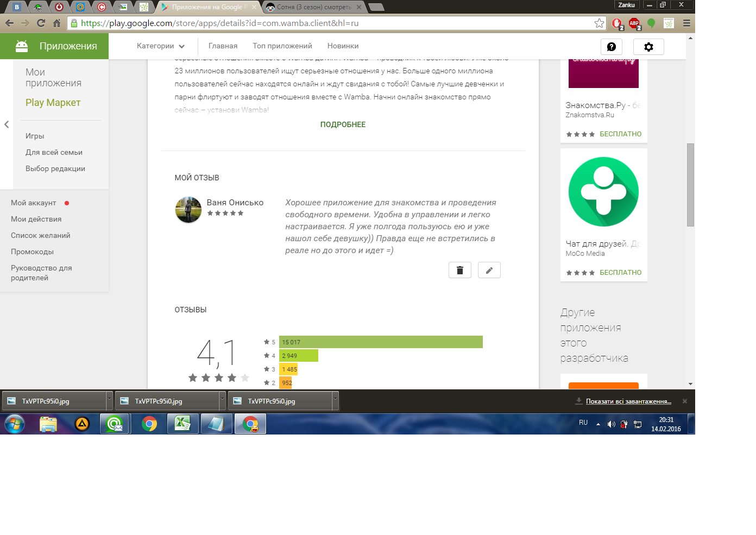
Task: Open the Топ приложений menu item
Action: (x=282, y=46)
